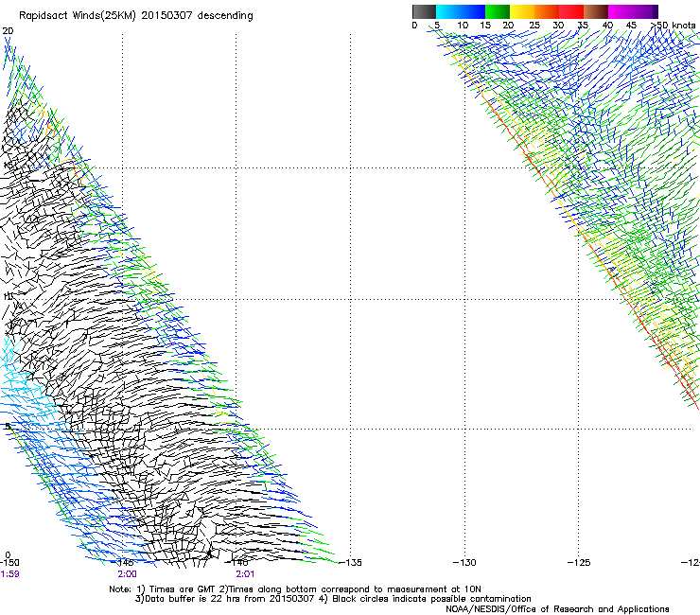Viewport: 700px width, 615px height.
Task: Click the '20' latitude label at top left
Action: click(x=8, y=31)
